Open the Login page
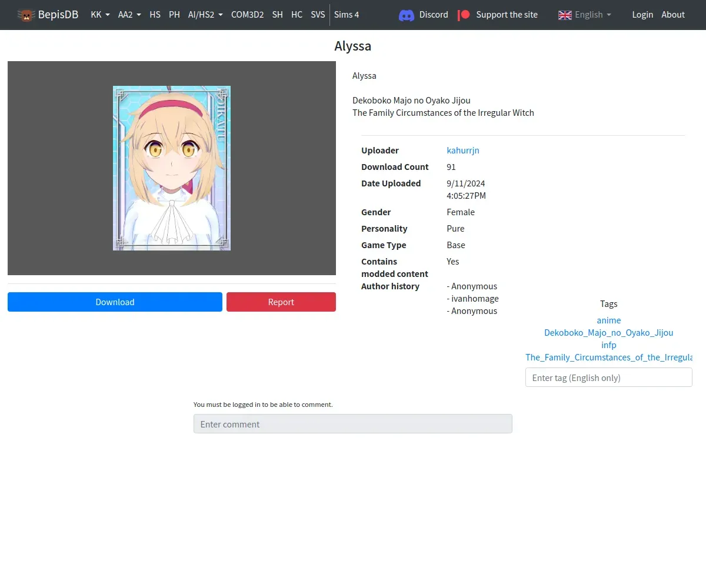This screenshot has height=588, width=706. pos(642,15)
